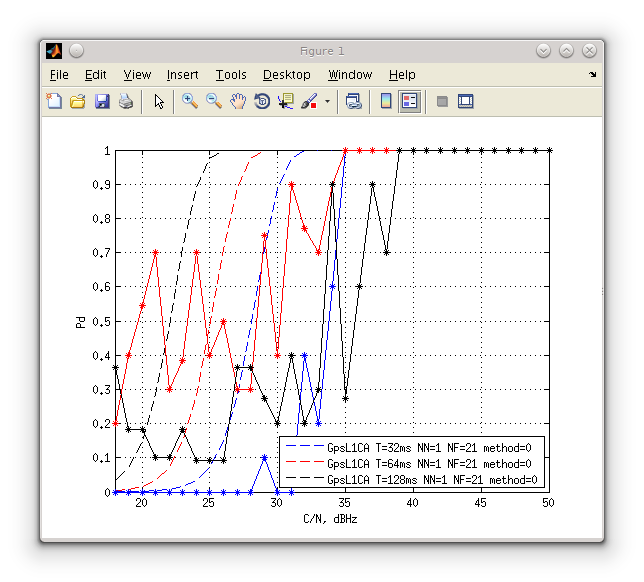Image resolution: width=644 pixels, height=582 pixels.
Task: Select the Zoom Out magnifier tool
Action: coord(214,101)
